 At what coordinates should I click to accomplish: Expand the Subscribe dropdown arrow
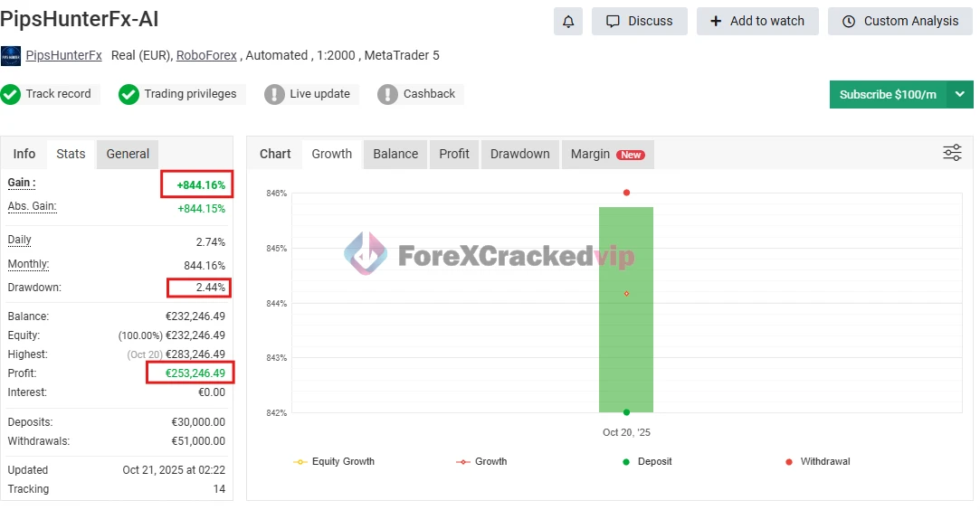click(x=960, y=94)
